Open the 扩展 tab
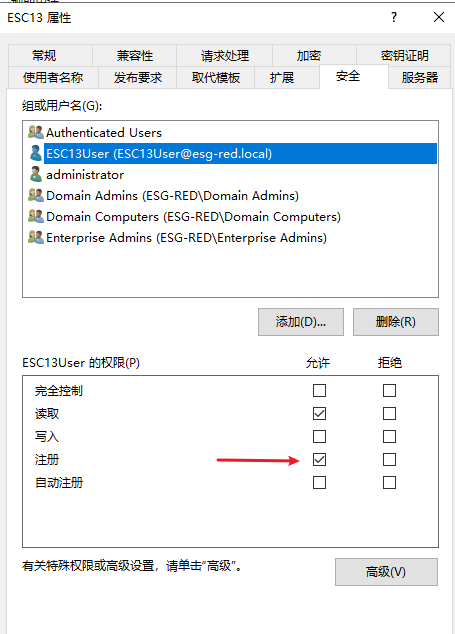The width and height of the screenshot is (455, 634). [x=281, y=77]
